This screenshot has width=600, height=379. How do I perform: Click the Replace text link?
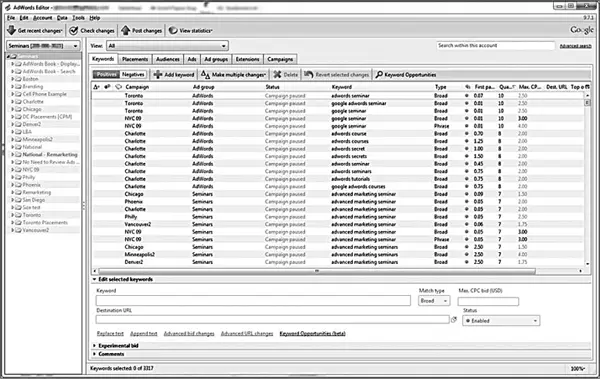pyautogui.click(x=110, y=333)
